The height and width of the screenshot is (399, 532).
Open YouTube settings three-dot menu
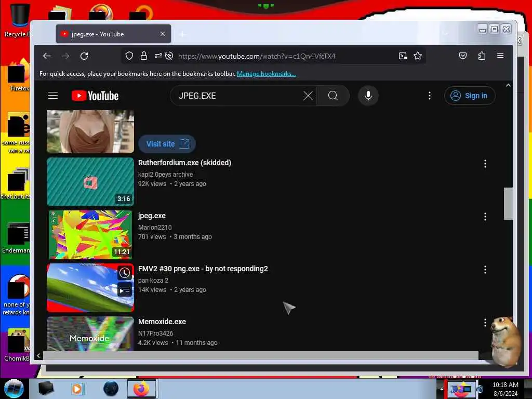(430, 96)
